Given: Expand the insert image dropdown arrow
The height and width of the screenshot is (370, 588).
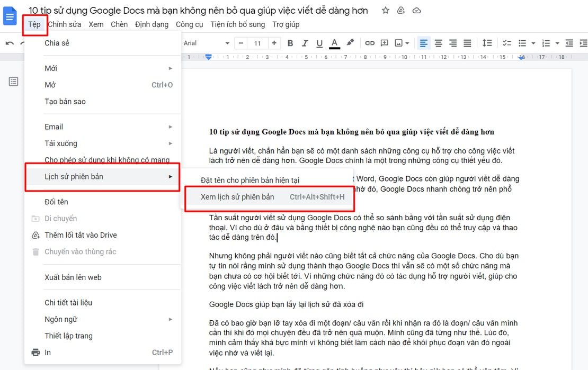Looking at the screenshot, I should [x=407, y=43].
